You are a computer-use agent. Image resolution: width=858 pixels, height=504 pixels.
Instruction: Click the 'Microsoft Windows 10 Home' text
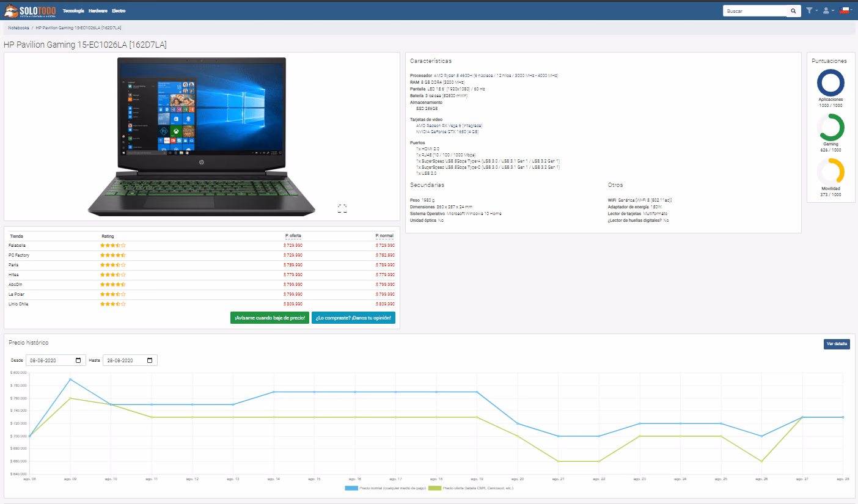(x=474, y=214)
